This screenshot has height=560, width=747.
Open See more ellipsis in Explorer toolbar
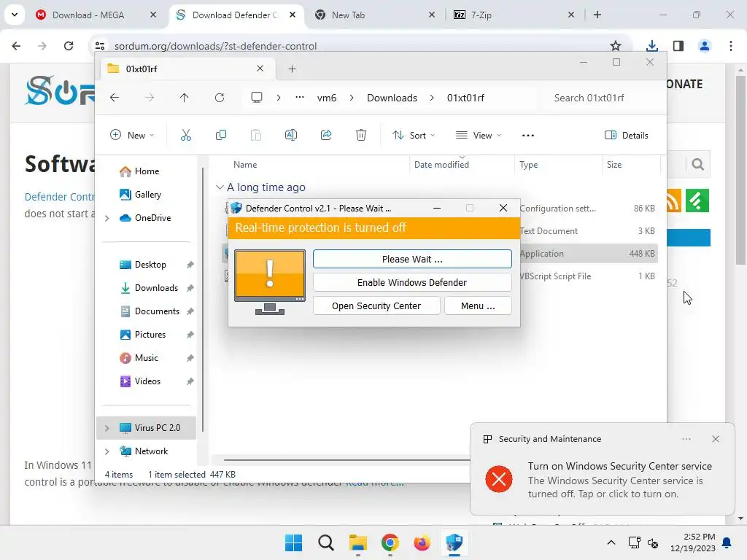528,135
